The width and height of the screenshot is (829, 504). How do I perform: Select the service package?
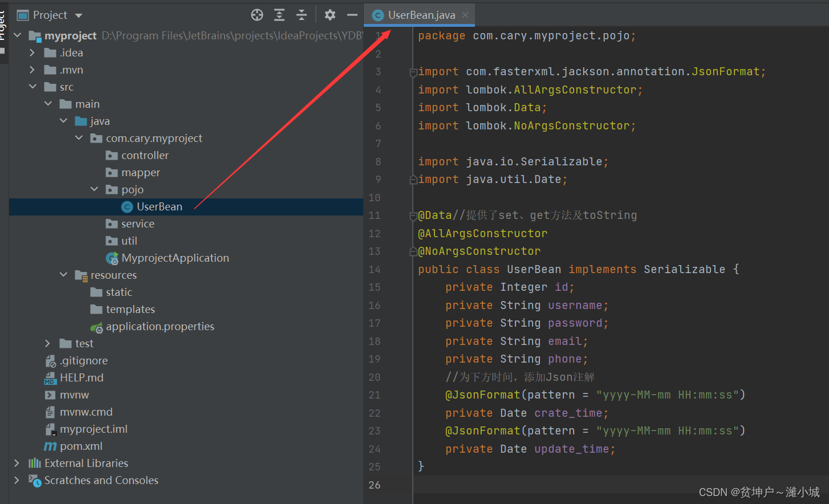tap(137, 223)
